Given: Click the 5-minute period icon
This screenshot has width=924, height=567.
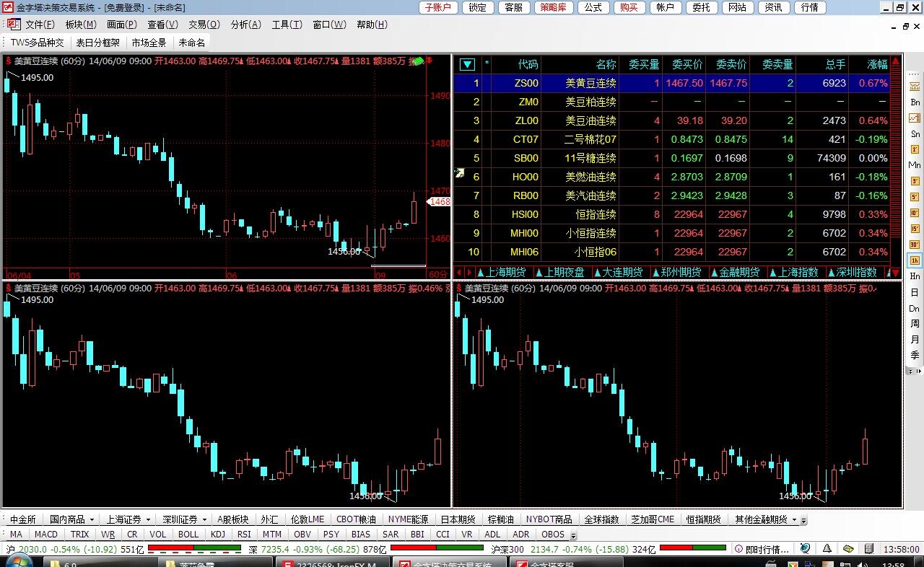Looking at the screenshot, I should (915, 197).
